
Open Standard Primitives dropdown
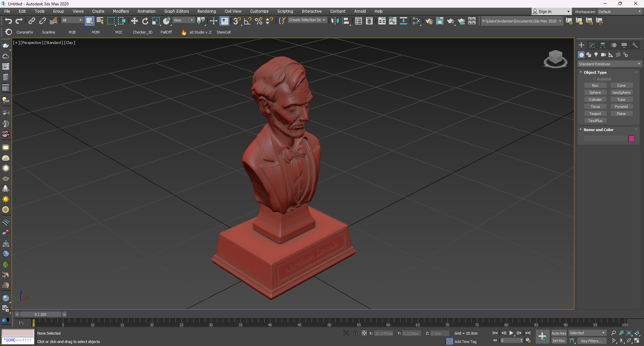(x=609, y=64)
